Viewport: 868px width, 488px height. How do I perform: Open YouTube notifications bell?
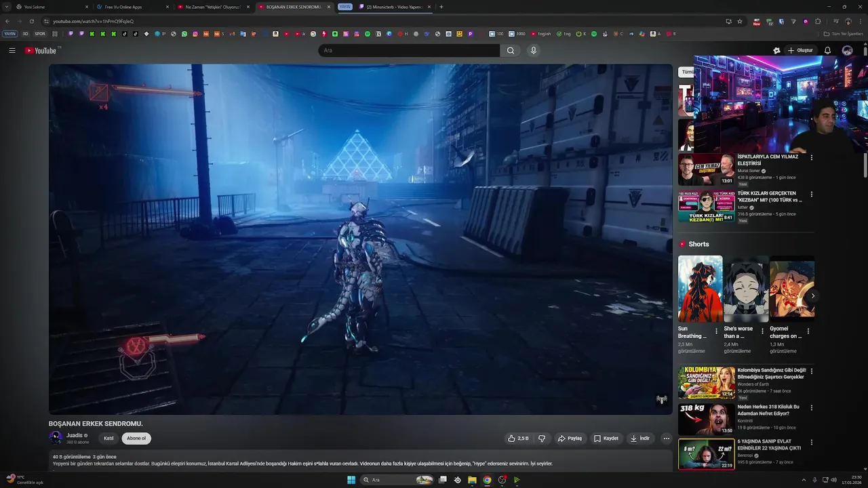click(x=827, y=50)
